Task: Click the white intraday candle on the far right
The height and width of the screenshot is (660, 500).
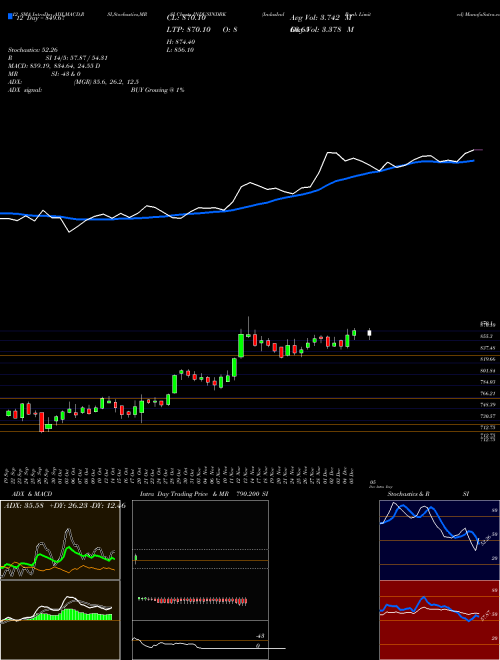Action: click(x=370, y=334)
